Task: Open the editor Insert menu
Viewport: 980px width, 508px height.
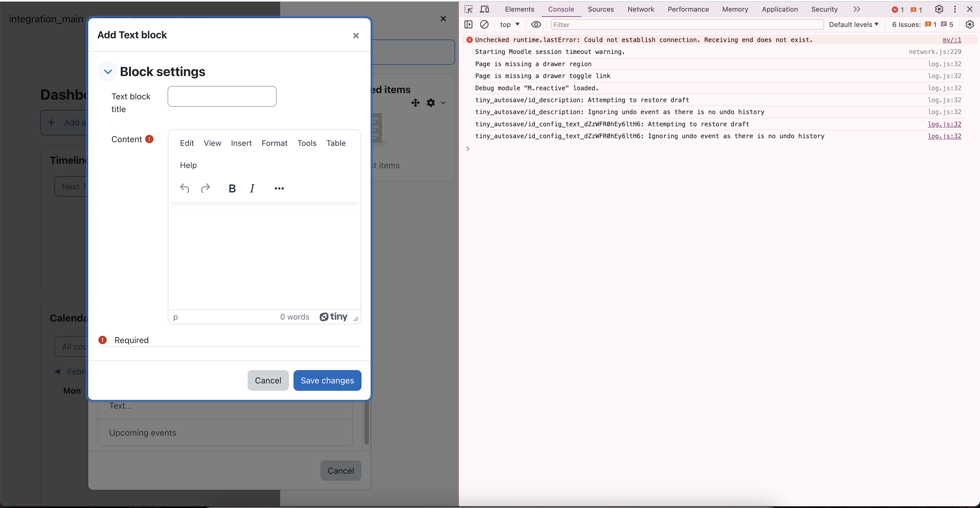Action: 241,143
